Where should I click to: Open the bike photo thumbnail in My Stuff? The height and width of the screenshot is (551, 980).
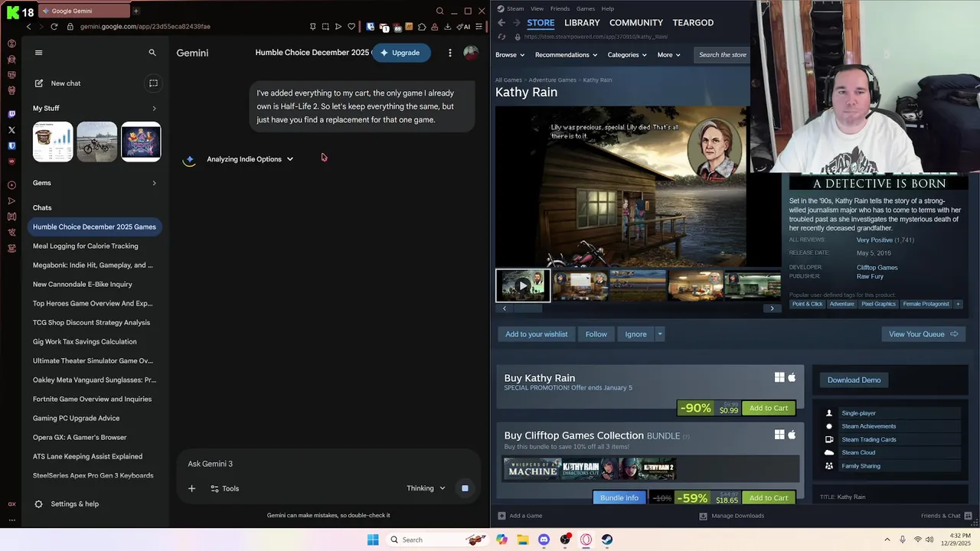coord(96,142)
